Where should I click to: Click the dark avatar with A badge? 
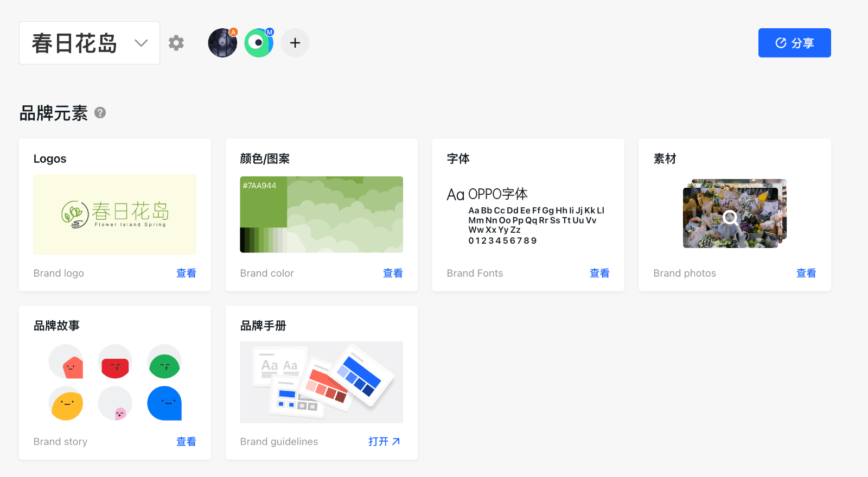pos(222,43)
